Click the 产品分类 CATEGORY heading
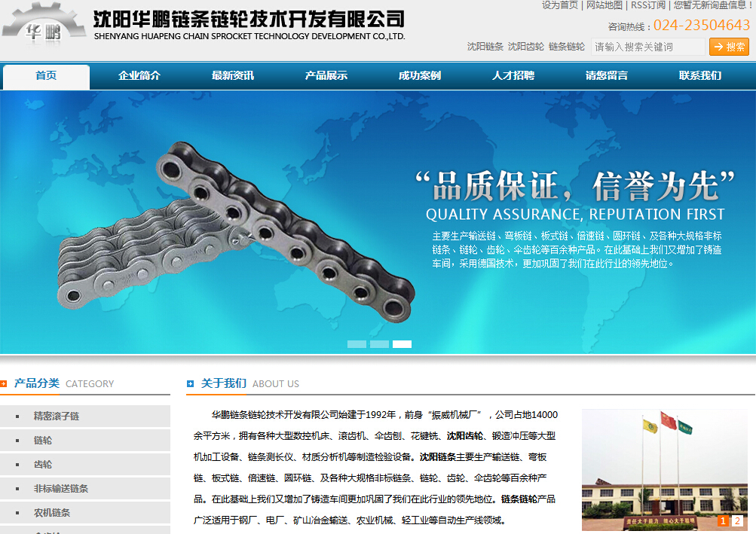Viewport: 756px width, 534px height. click(x=64, y=383)
